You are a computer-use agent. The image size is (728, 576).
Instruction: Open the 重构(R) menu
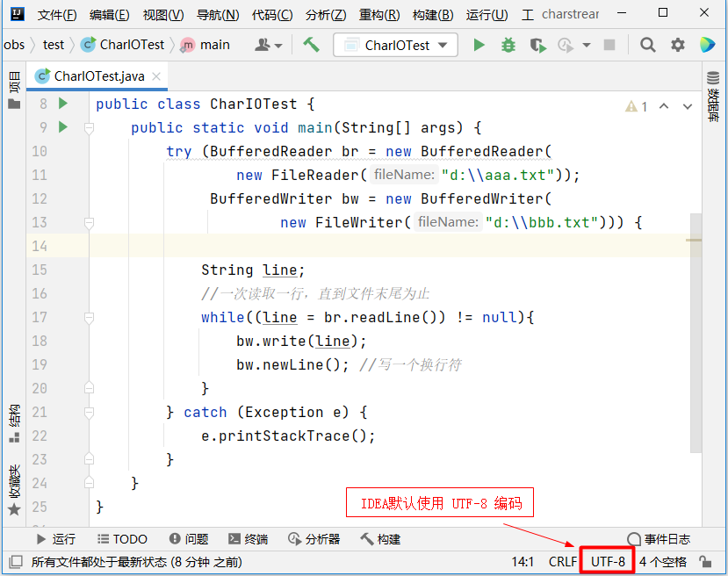(379, 15)
